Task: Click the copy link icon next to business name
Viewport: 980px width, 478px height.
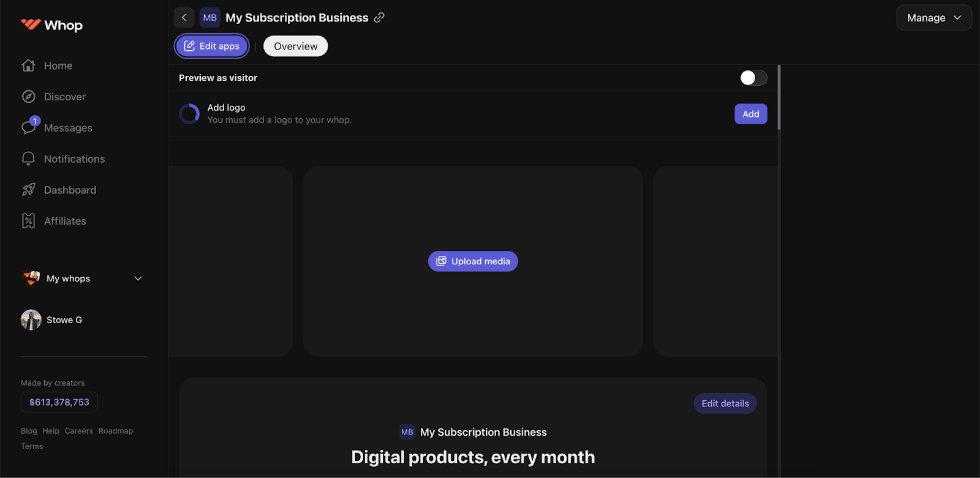Action: click(x=380, y=18)
